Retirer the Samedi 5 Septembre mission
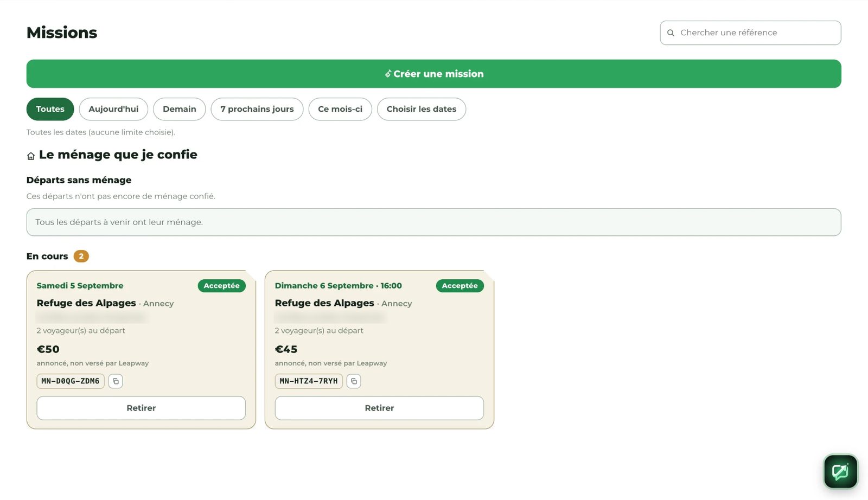 click(x=141, y=408)
